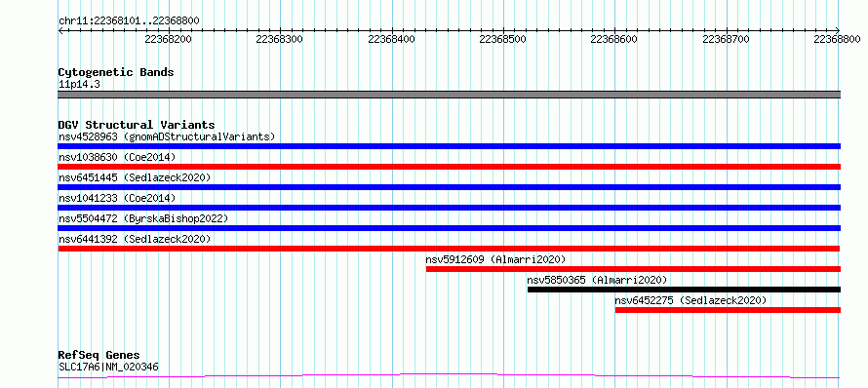Click the DGV Structural Variants track title
The height and width of the screenshot is (388, 868).
click(x=137, y=125)
